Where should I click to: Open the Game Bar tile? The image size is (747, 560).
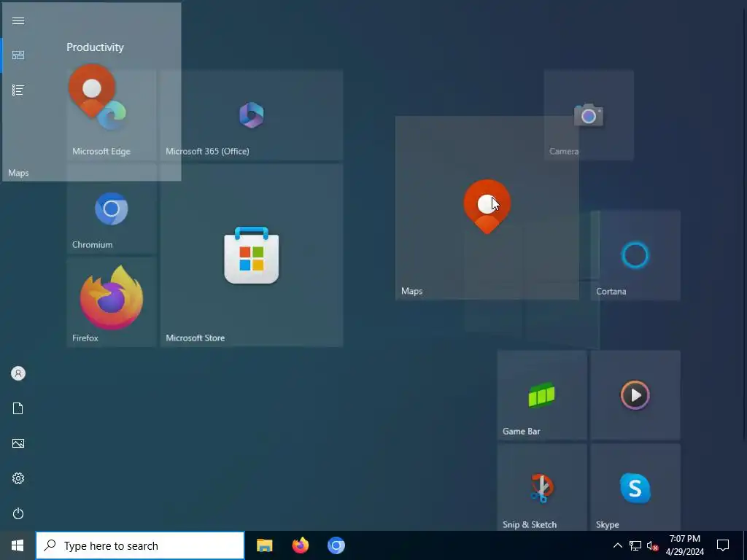[x=542, y=395]
